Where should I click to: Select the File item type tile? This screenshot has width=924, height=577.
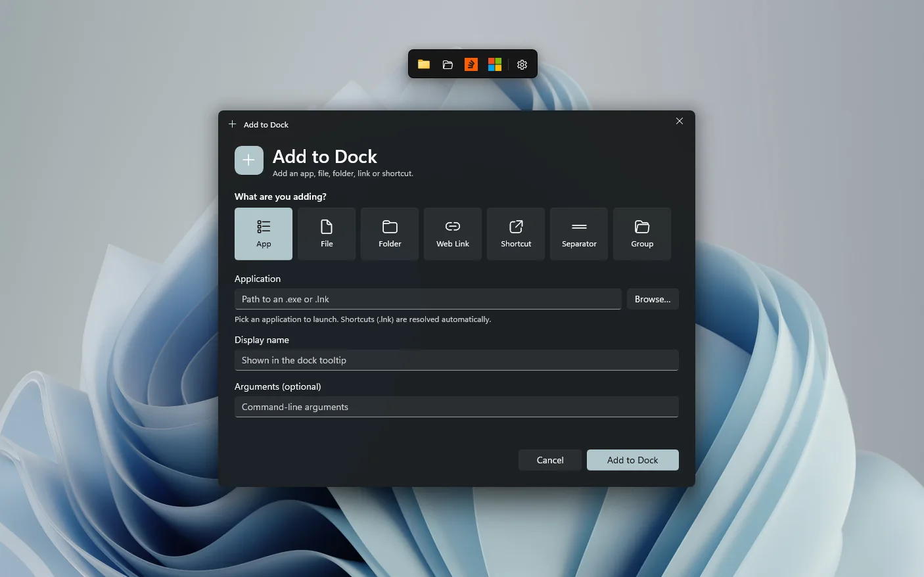click(327, 234)
